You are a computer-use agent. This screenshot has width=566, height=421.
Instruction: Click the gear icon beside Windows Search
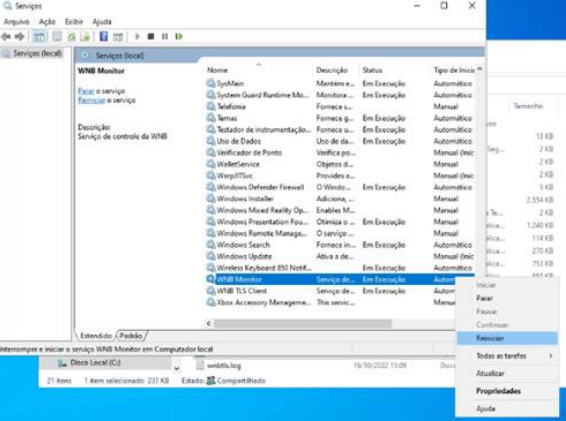tap(210, 244)
